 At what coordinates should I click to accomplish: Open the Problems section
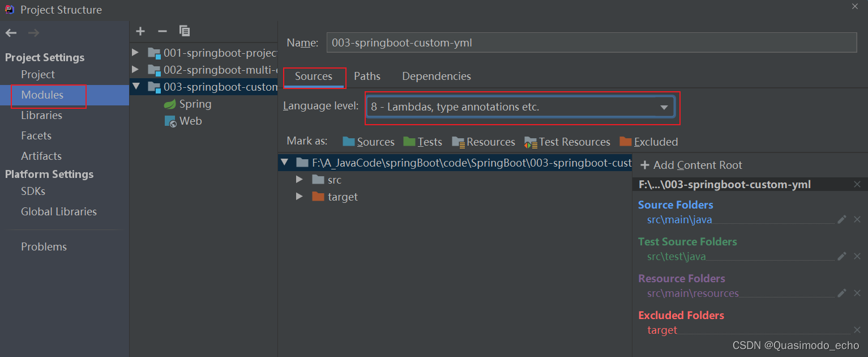pyautogui.click(x=44, y=247)
